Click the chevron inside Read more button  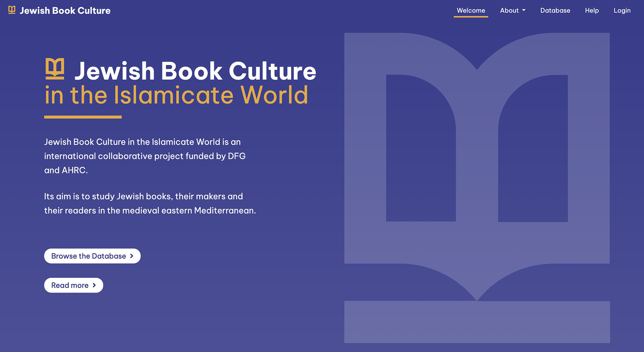pyautogui.click(x=94, y=285)
